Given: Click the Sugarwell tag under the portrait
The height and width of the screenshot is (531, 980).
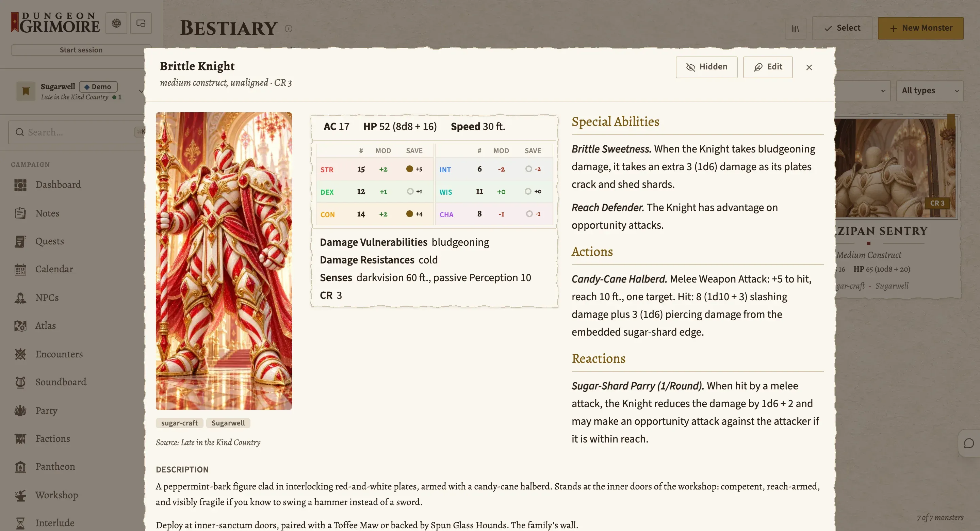Looking at the screenshot, I should [x=228, y=423].
